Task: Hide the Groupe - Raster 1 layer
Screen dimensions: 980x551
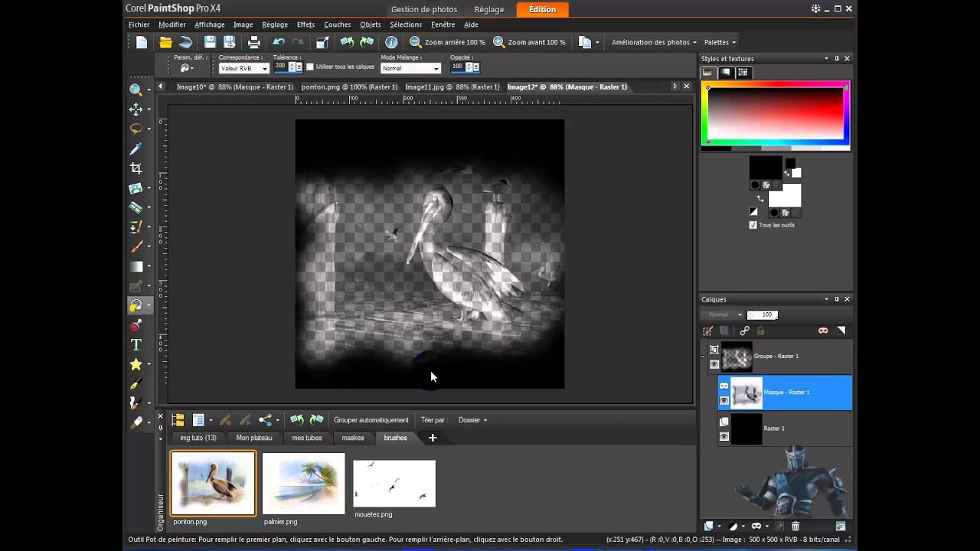Action: [x=714, y=364]
